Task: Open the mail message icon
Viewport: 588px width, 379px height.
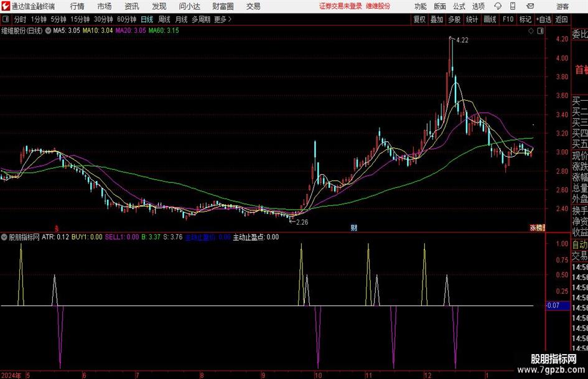Action: tap(530, 6)
